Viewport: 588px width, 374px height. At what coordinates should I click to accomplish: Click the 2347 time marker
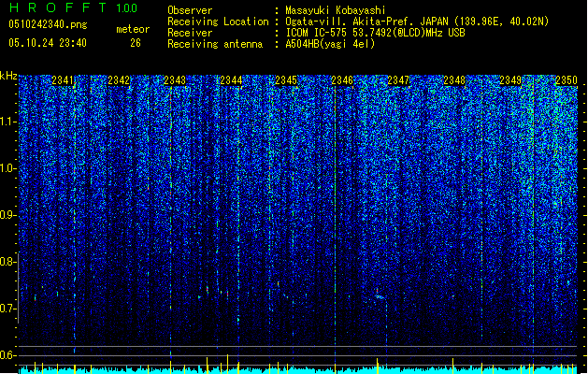pos(398,80)
